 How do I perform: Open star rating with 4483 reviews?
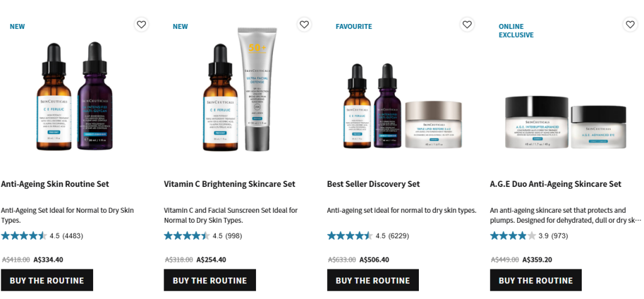(x=42, y=235)
